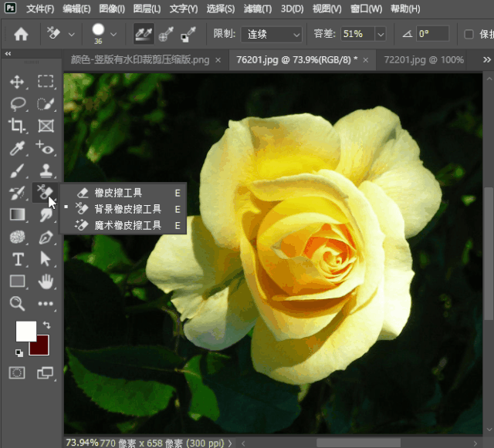Select the Move tool
Viewport: 494px width, 448px height.
coord(17,82)
